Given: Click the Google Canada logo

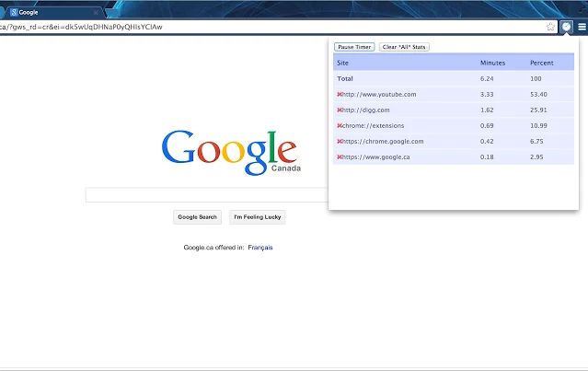Looking at the screenshot, I should pos(231,152).
